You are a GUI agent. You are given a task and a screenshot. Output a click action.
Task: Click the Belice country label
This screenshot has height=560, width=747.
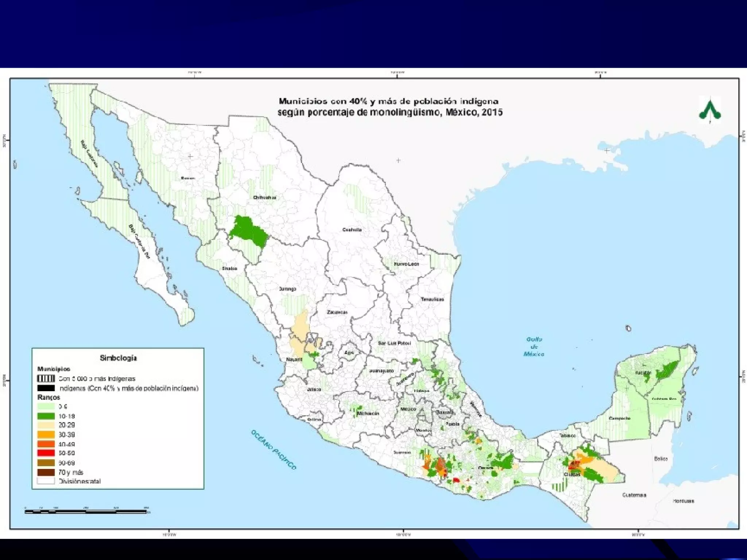tap(661, 459)
